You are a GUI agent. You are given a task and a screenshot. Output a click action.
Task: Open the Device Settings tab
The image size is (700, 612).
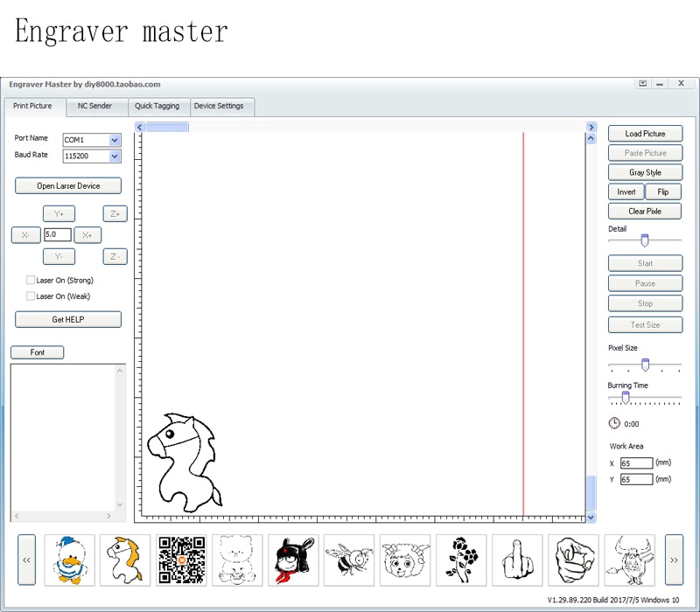pyautogui.click(x=219, y=106)
